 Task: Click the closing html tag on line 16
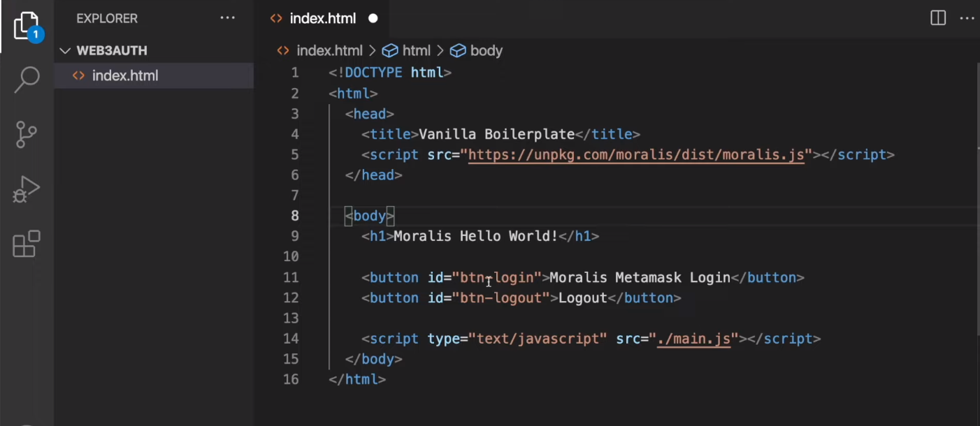coord(357,379)
